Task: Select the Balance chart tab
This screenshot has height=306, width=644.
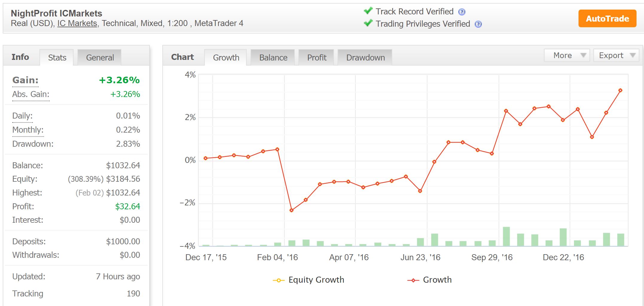Action: click(273, 57)
